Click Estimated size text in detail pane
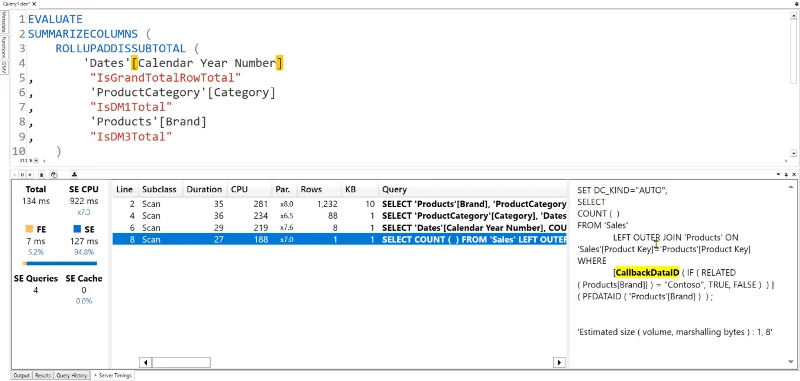 pos(674,332)
